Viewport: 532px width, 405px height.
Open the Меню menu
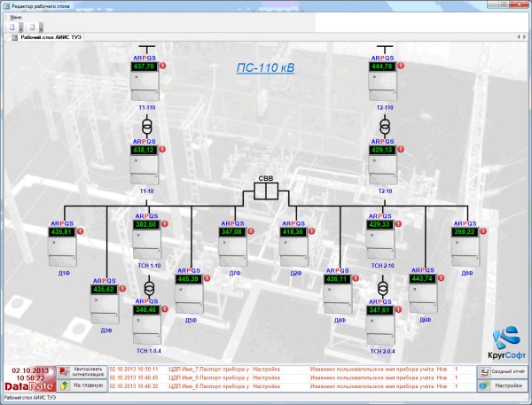16,17
